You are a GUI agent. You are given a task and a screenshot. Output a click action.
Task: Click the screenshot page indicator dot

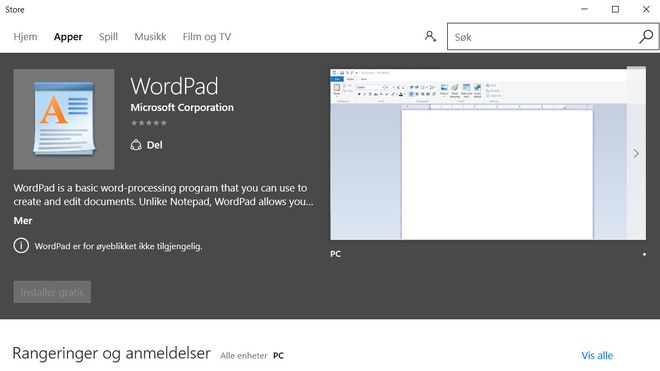pos(644,254)
